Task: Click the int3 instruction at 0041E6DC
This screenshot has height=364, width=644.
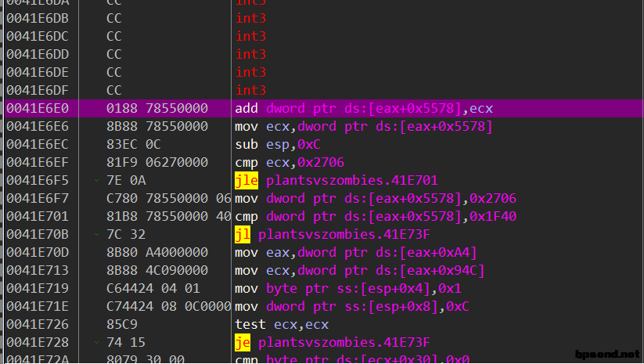Action: tap(250, 37)
